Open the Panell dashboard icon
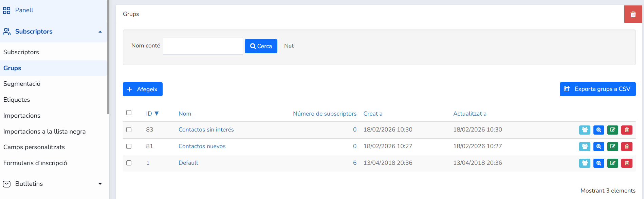This screenshot has width=644, height=199. click(6, 11)
